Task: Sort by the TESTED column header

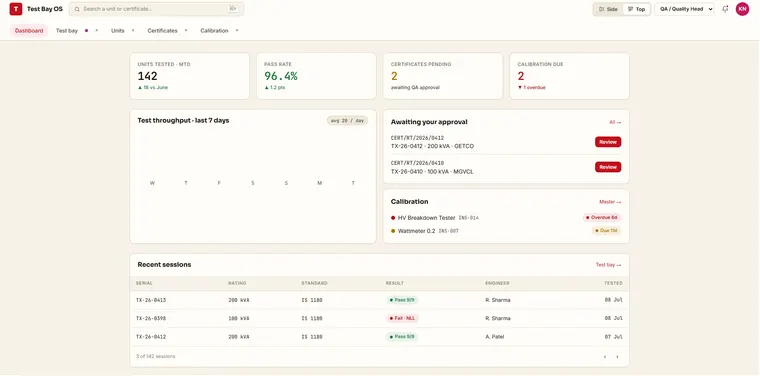Action: [x=613, y=283]
